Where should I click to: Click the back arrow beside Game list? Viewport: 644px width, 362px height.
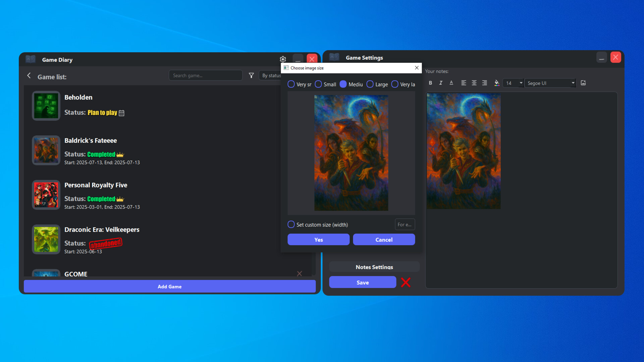29,76
